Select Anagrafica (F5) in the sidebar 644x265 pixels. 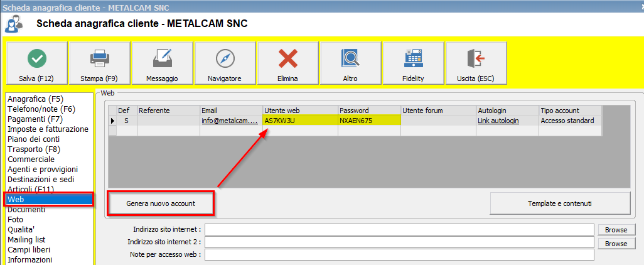(x=35, y=99)
